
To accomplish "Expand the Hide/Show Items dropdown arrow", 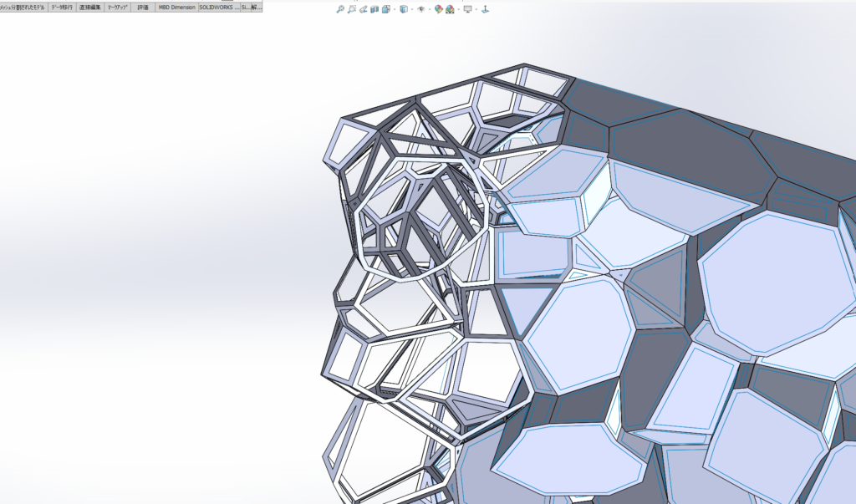I will tap(430, 9).
